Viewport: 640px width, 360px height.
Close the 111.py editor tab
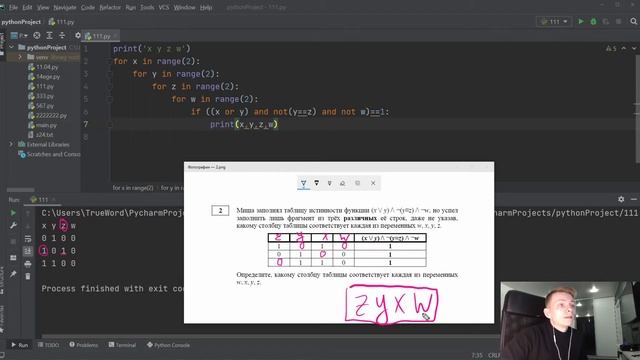(x=116, y=36)
